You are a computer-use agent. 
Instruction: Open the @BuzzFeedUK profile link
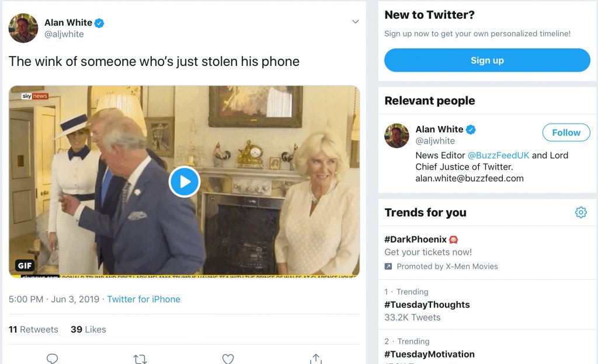498,155
